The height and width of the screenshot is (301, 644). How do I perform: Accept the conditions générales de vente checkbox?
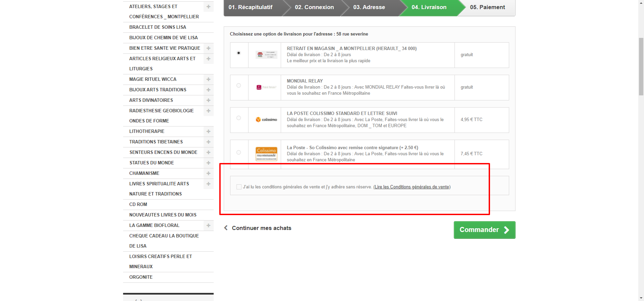pyautogui.click(x=239, y=187)
